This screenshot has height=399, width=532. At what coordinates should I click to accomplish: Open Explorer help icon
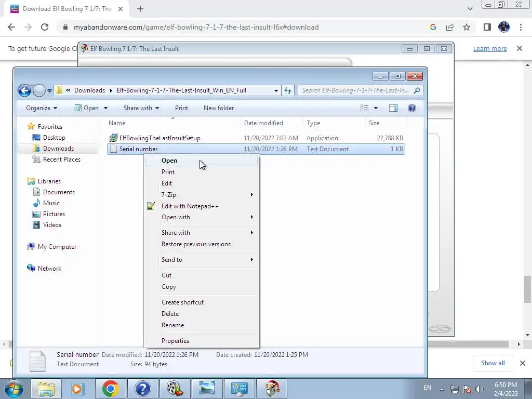(412, 108)
